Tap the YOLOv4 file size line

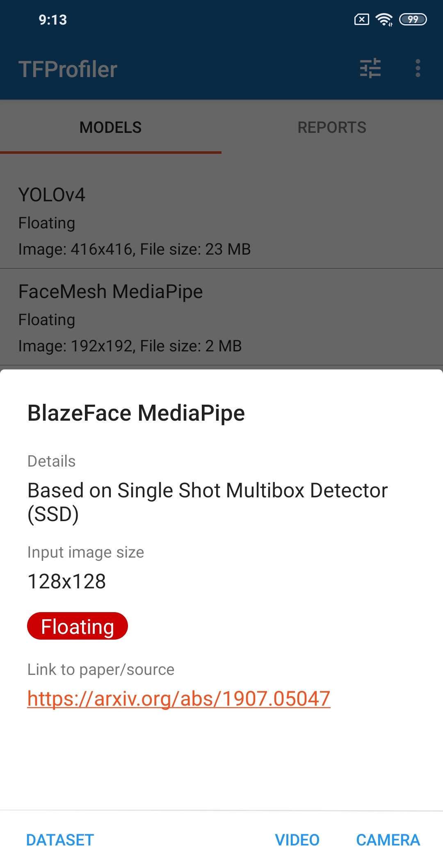pos(135,249)
